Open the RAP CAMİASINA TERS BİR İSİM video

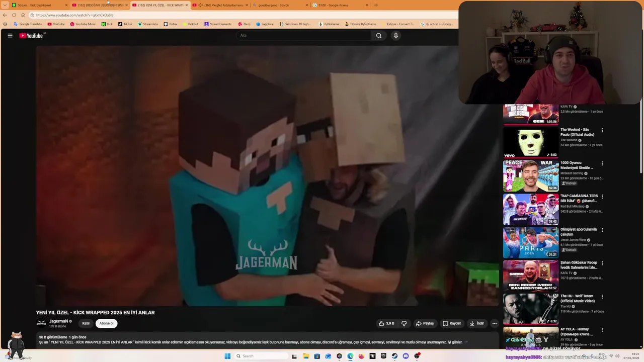(x=531, y=209)
